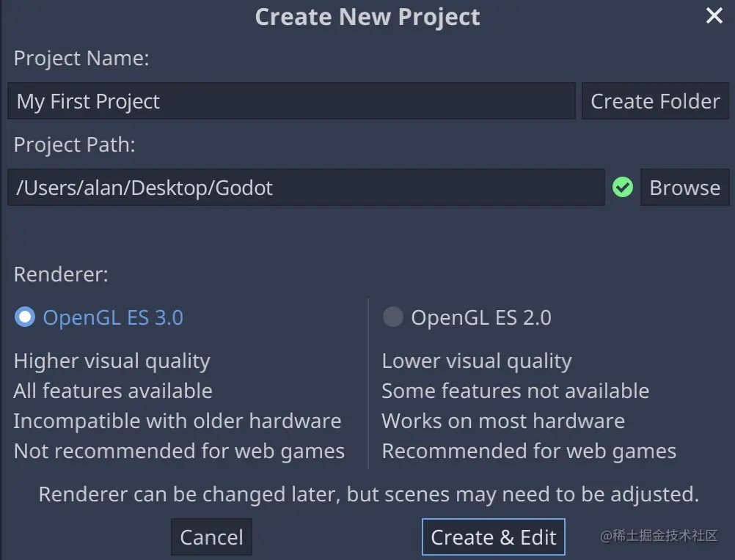Image resolution: width=735 pixels, height=560 pixels.
Task: Focus the Project Path input field
Action: (306, 188)
